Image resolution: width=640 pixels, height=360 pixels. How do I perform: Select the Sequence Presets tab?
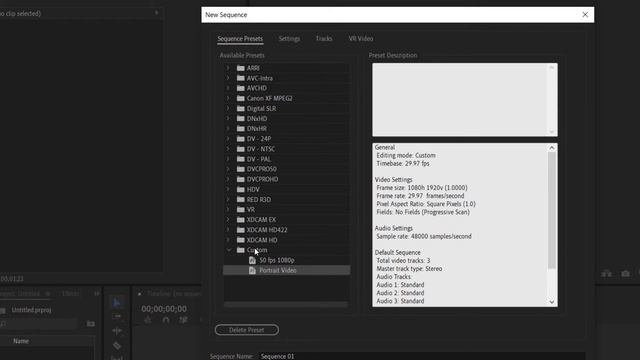pyautogui.click(x=240, y=39)
